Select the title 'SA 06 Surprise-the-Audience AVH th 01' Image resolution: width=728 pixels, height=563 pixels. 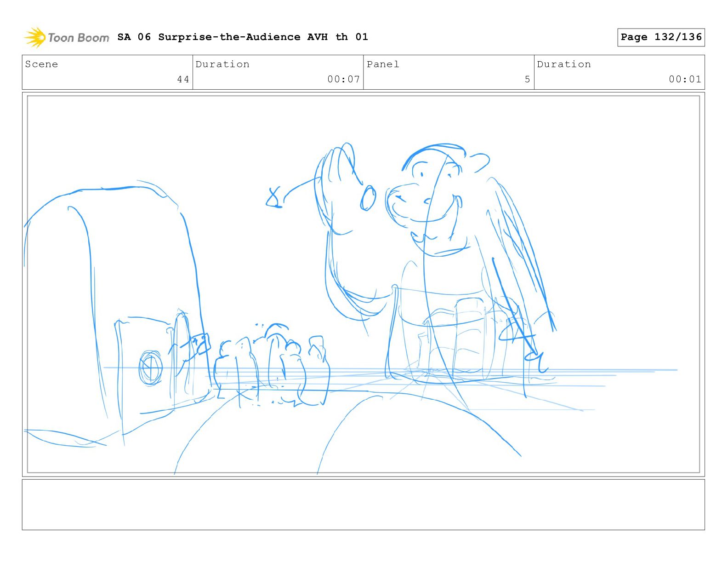pyautogui.click(x=243, y=37)
